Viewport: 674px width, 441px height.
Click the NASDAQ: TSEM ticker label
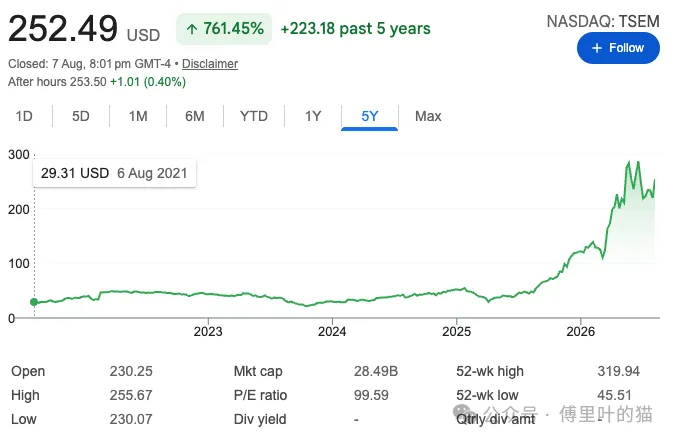coord(603,21)
